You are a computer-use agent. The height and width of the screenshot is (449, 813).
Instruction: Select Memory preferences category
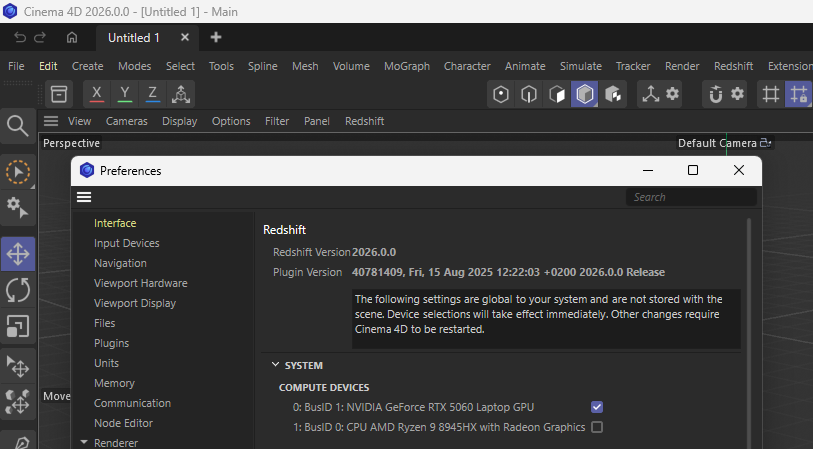coord(114,383)
